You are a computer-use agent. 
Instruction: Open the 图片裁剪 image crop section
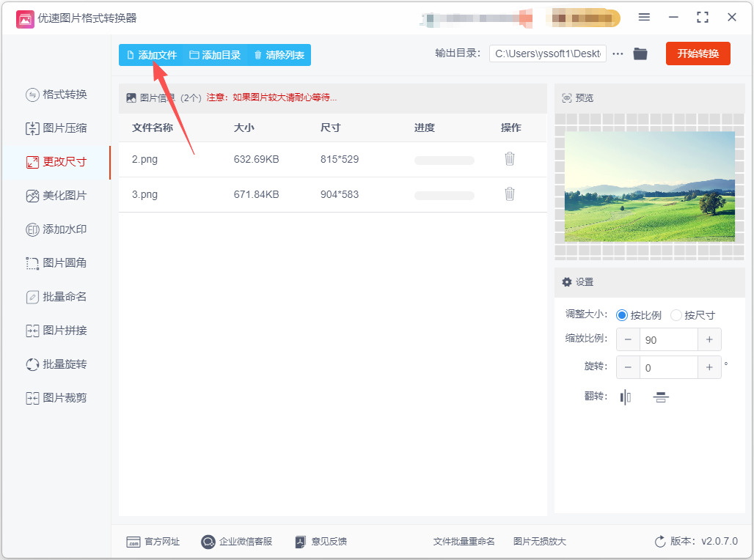56,398
